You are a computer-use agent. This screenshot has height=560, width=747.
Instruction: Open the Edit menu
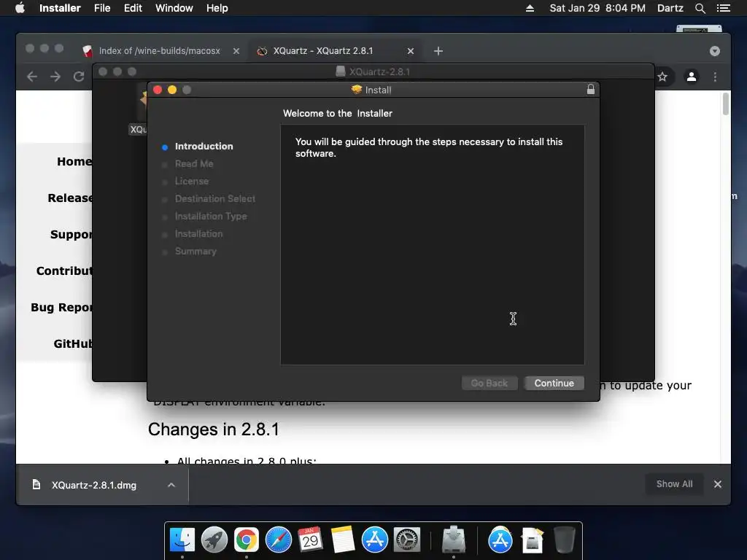pyautogui.click(x=133, y=8)
